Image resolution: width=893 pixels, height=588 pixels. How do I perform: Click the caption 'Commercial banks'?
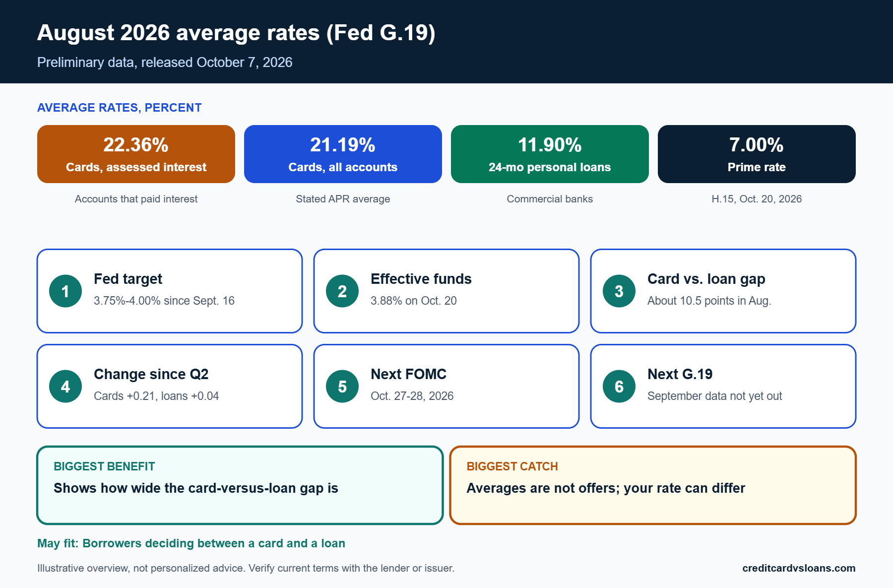coord(550,199)
